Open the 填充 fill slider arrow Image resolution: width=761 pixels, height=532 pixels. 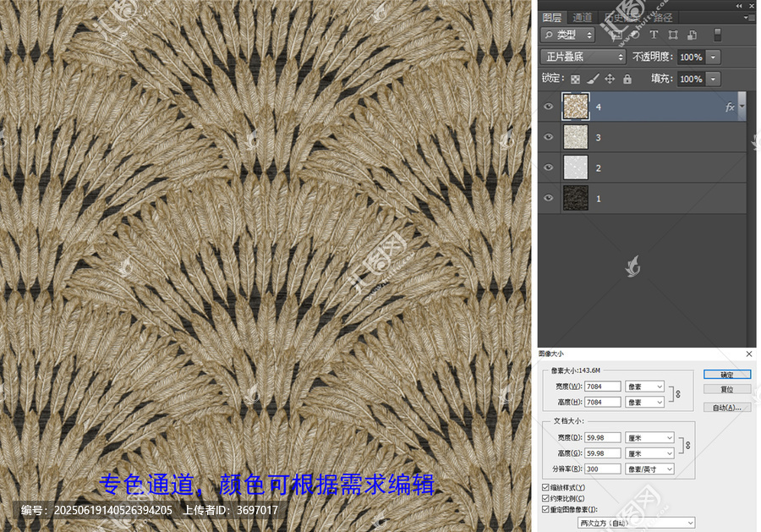pos(713,79)
